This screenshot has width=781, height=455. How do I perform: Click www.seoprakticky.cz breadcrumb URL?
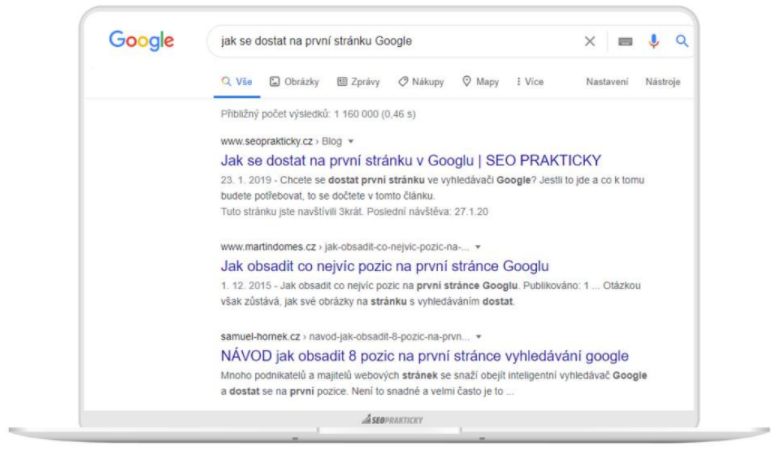tap(267, 142)
